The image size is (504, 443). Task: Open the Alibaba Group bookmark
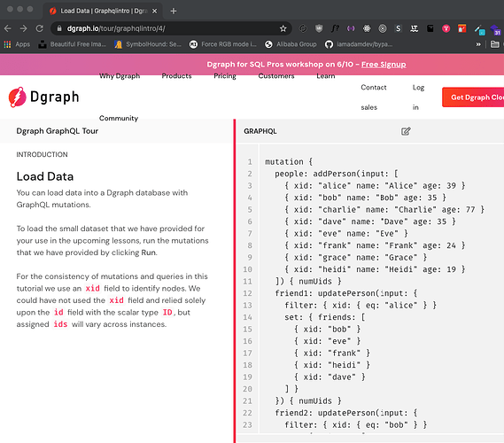(x=291, y=44)
